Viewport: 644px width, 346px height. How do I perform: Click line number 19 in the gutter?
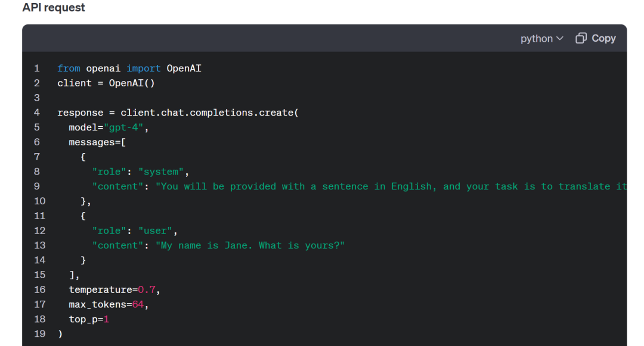point(39,333)
